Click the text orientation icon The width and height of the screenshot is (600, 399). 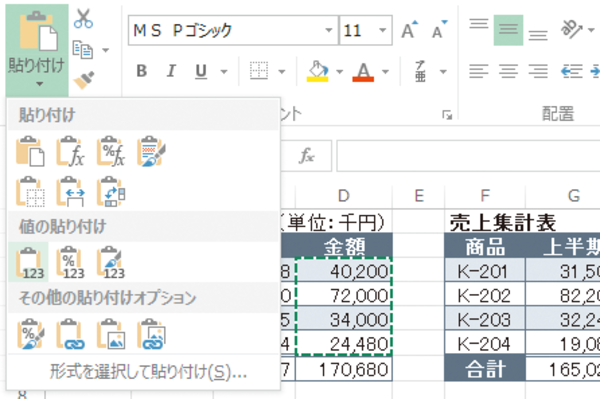571,29
